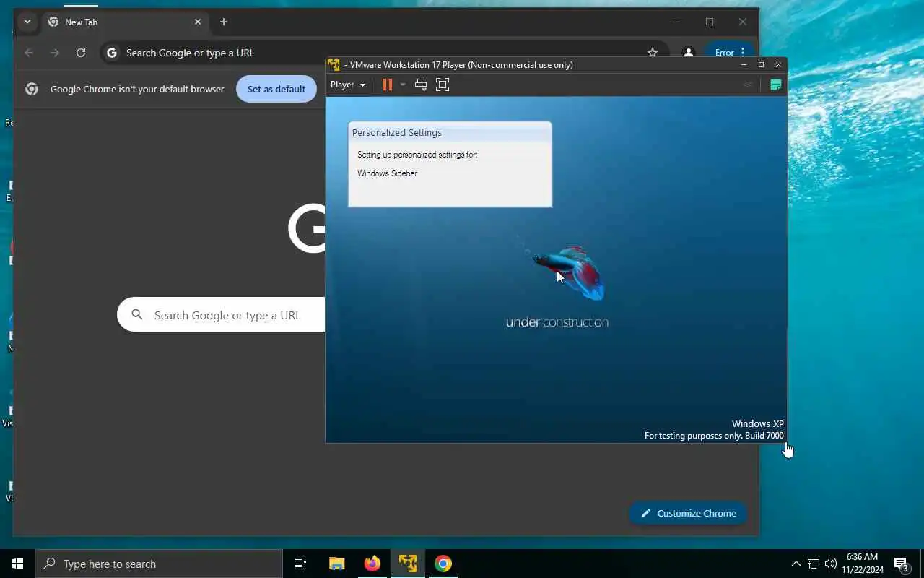Open Firefox from the taskbar

click(372, 564)
